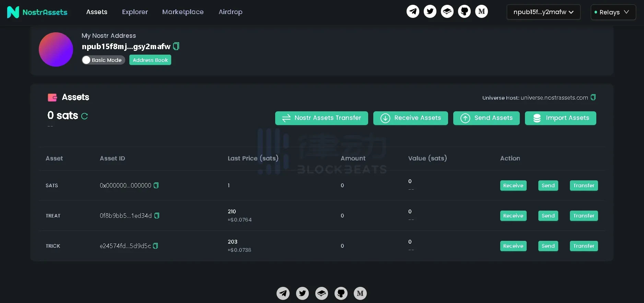Open the footer Medium icon
The height and width of the screenshot is (303, 644).
coord(360,293)
